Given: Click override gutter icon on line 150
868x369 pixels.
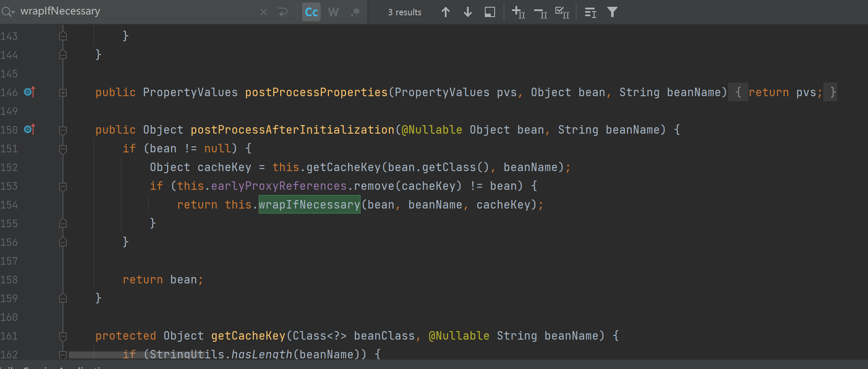Looking at the screenshot, I should [x=29, y=129].
